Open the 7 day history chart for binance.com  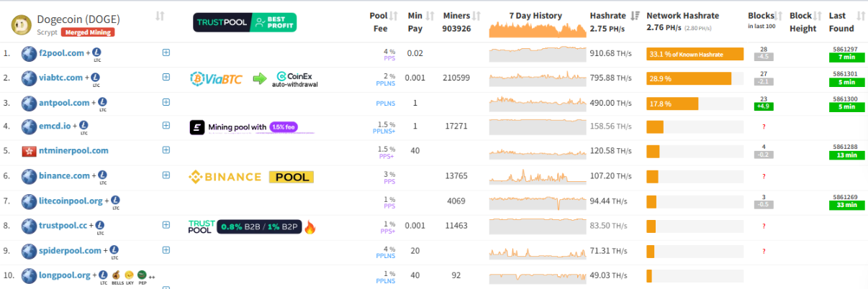[x=538, y=175]
